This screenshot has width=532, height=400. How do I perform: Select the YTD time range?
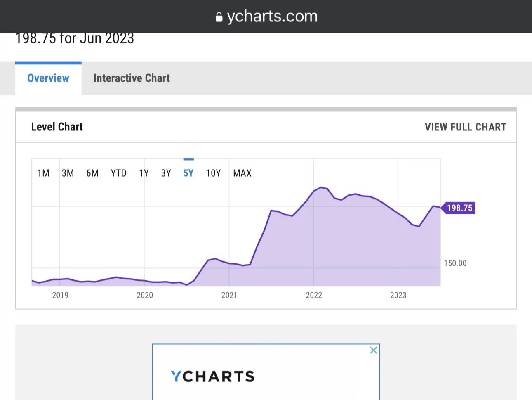119,173
